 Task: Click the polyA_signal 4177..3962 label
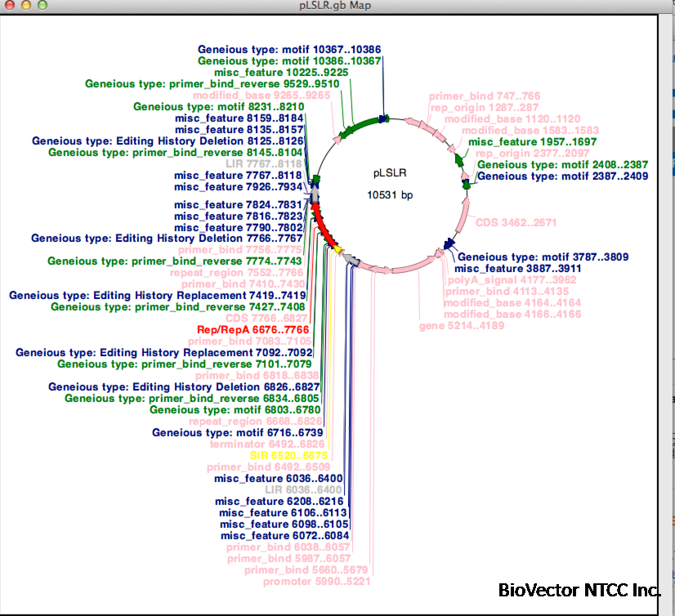512,279
